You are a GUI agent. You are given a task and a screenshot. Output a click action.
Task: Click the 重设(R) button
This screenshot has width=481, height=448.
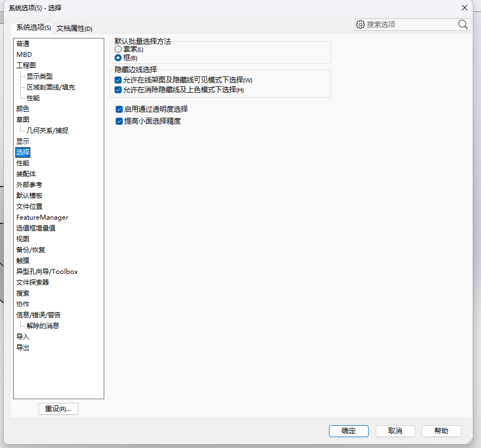point(58,408)
